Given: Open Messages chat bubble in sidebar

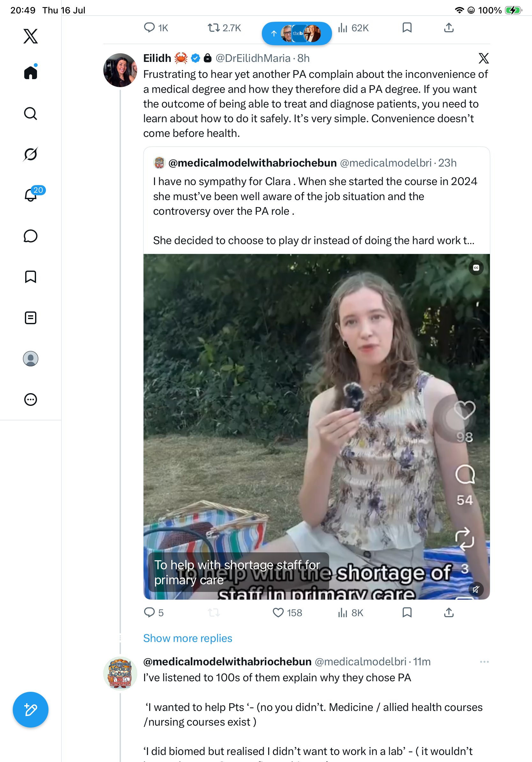Looking at the screenshot, I should tap(31, 236).
